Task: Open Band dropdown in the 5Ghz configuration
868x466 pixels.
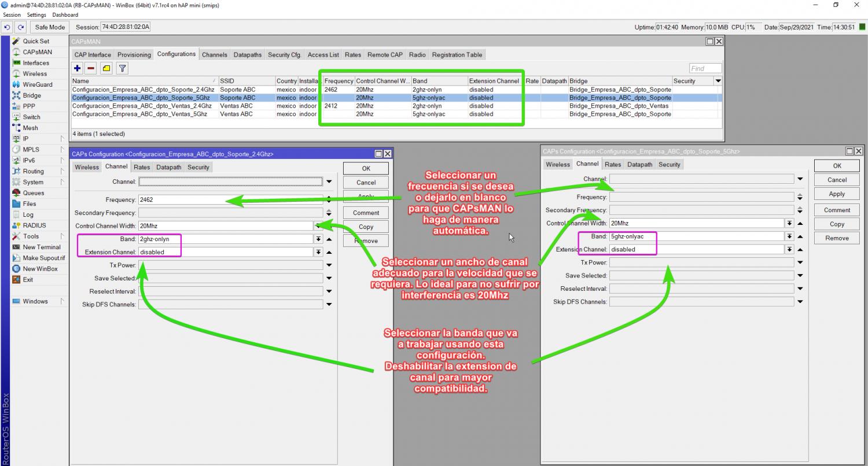Action: 789,236
